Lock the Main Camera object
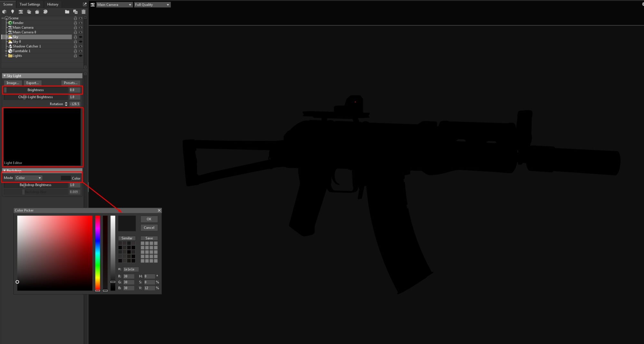This screenshot has width=644, height=344. pos(75,27)
